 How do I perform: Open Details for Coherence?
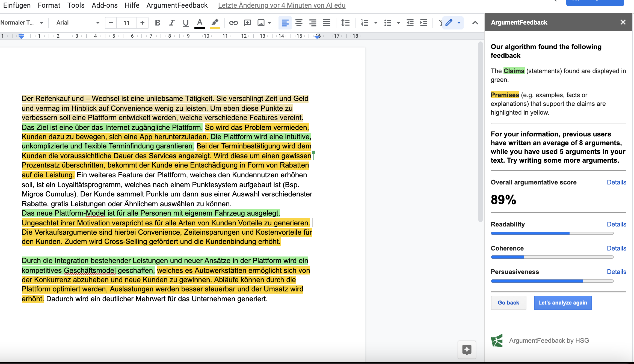pos(616,248)
